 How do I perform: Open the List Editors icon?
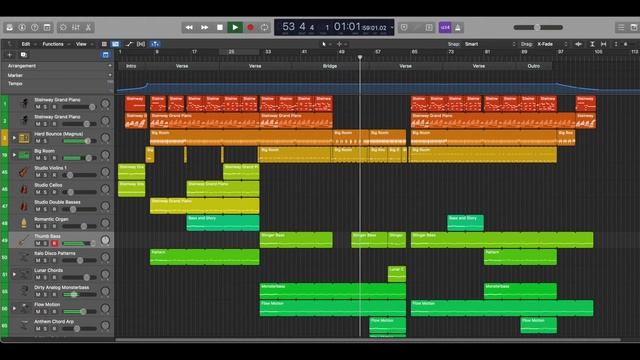click(x=621, y=27)
